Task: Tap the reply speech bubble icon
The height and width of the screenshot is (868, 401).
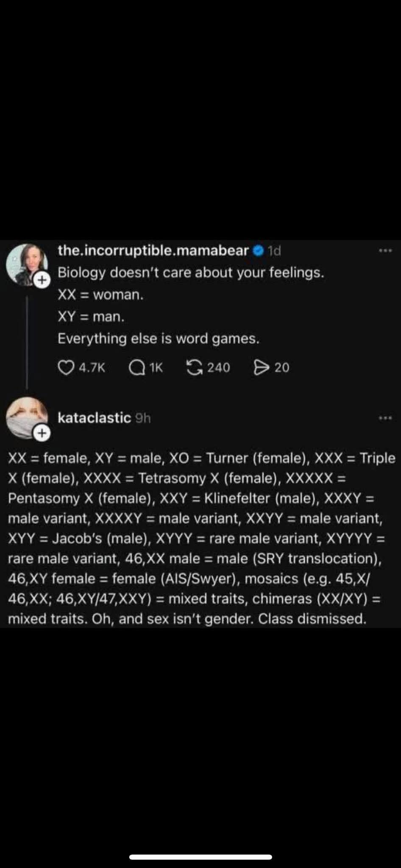Action: [136, 367]
